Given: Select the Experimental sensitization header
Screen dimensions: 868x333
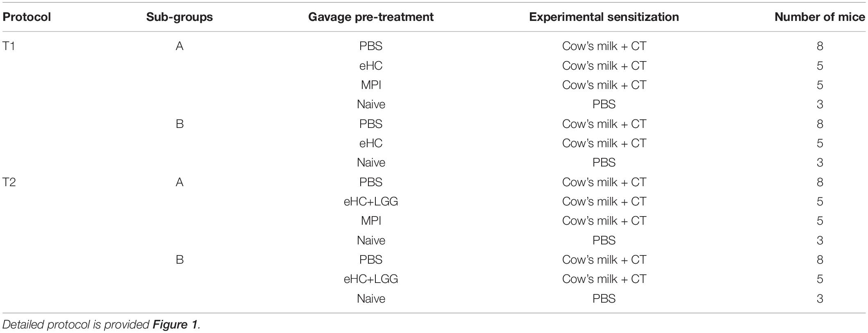Looking at the screenshot, I should pyautogui.click(x=604, y=17).
